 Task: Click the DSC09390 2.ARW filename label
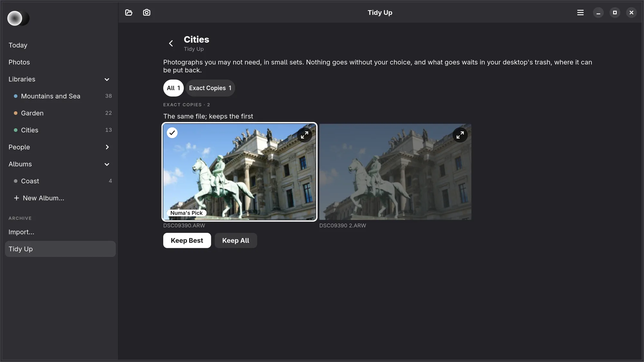pos(343,226)
